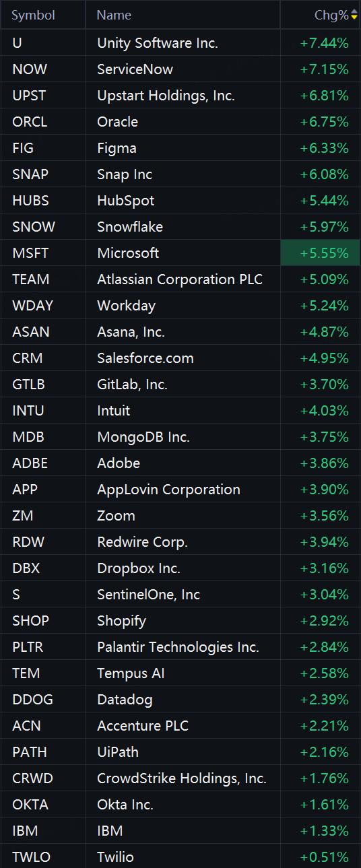Click the IBM +1.33% change value

tap(325, 831)
